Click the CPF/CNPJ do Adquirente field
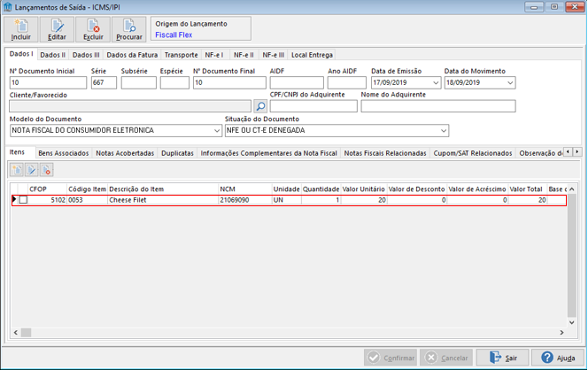This screenshot has height=370, width=588. [313, 106]
